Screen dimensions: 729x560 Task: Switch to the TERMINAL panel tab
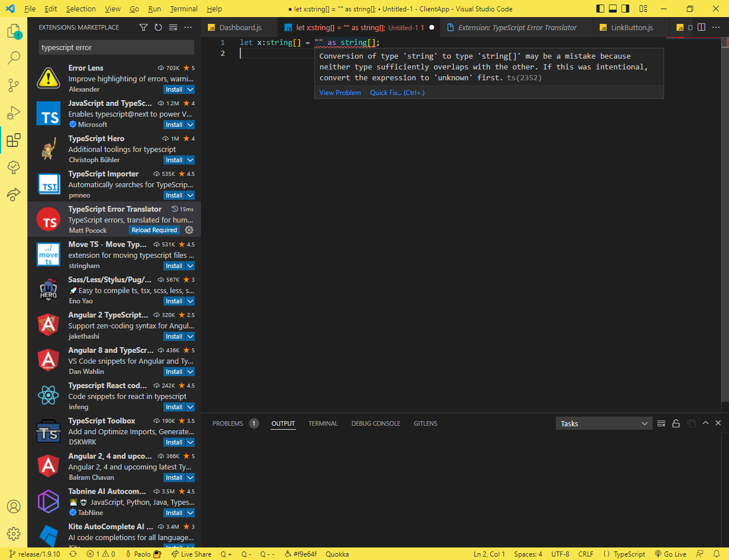click(x=323, y=423)
